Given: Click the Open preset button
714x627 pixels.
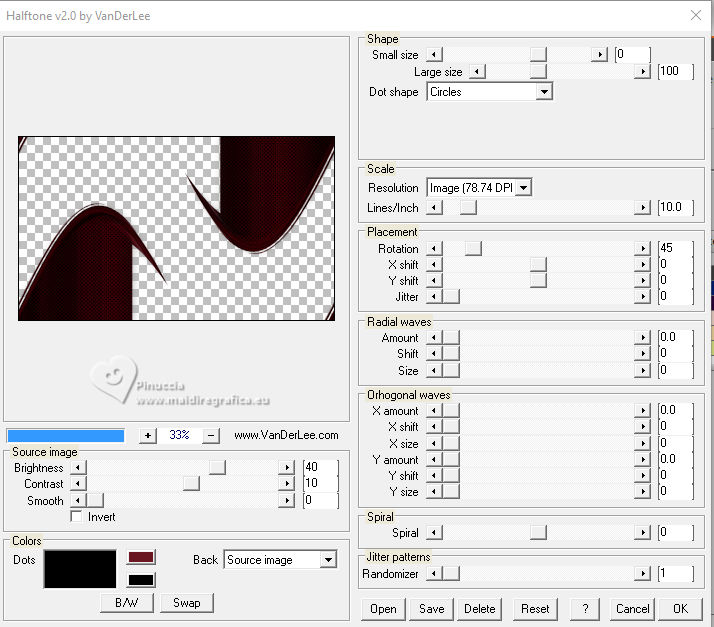Looking at the screenshot, I should 383,609.
